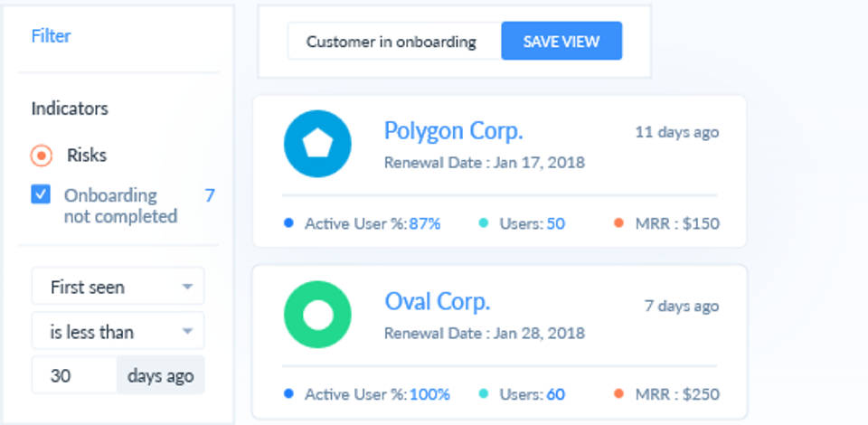Click the Oval Corp. green ring logo

pos(317,315)
